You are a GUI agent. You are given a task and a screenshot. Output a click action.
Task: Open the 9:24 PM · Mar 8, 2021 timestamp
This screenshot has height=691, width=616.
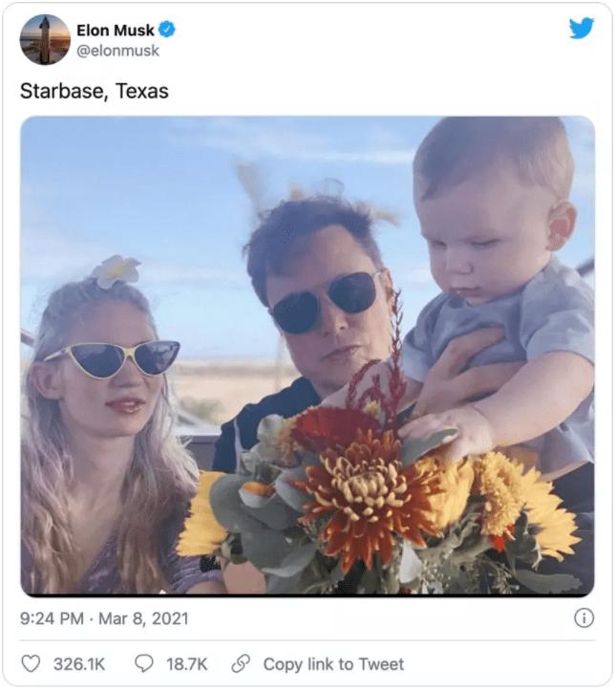[x=104, y=618]
